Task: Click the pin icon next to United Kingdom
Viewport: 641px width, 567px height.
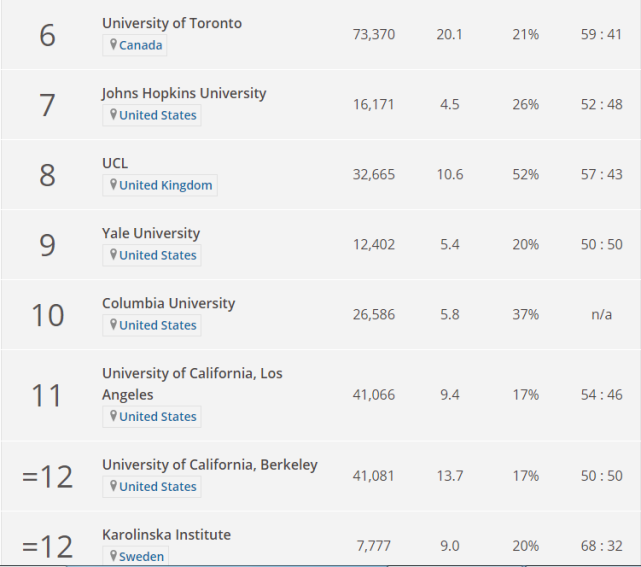Action: click(x=114, y=185)
